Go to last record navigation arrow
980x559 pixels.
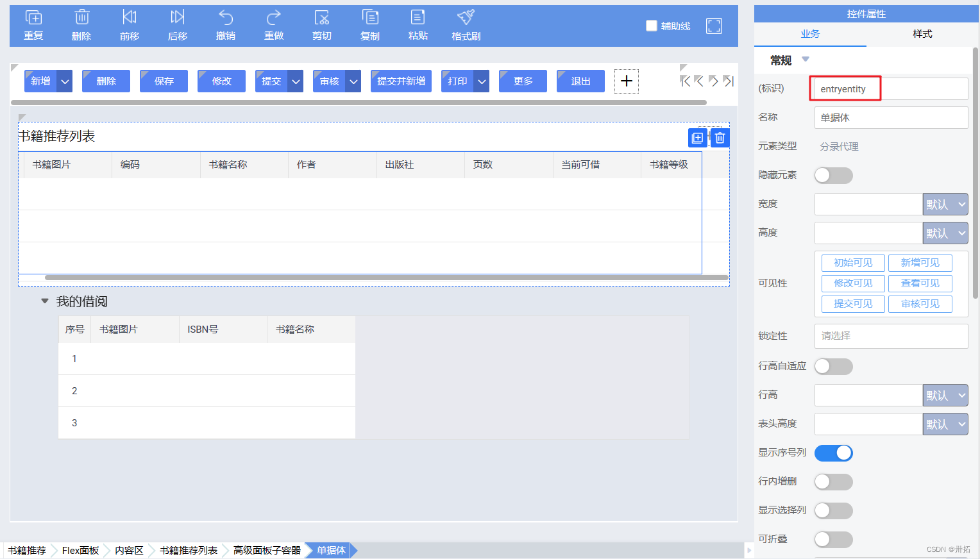tap(728, 81)
